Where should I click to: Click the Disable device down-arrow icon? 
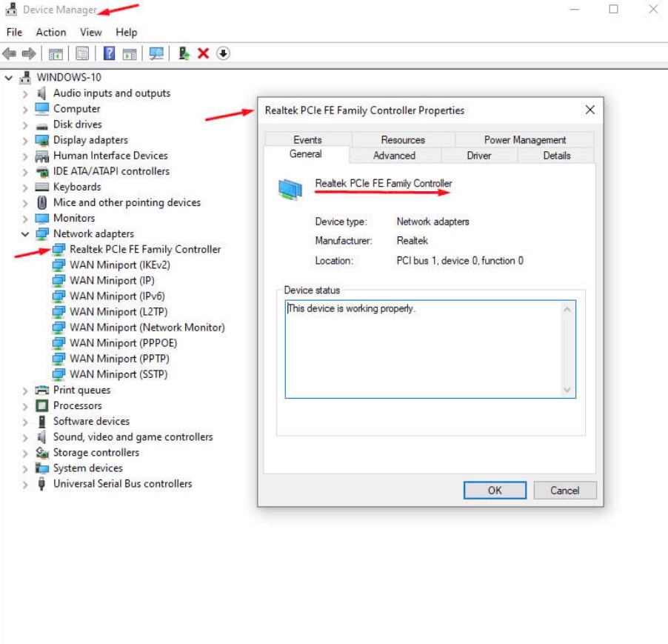223,53
